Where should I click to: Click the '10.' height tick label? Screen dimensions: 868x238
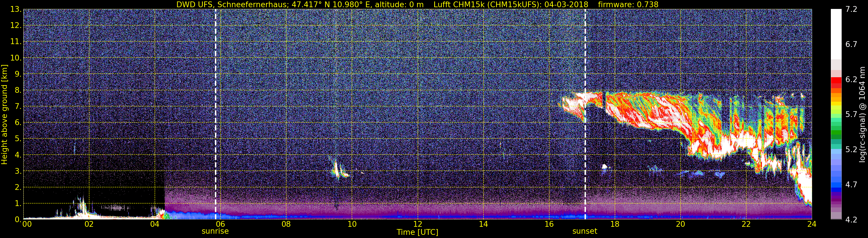click(16, 58)
